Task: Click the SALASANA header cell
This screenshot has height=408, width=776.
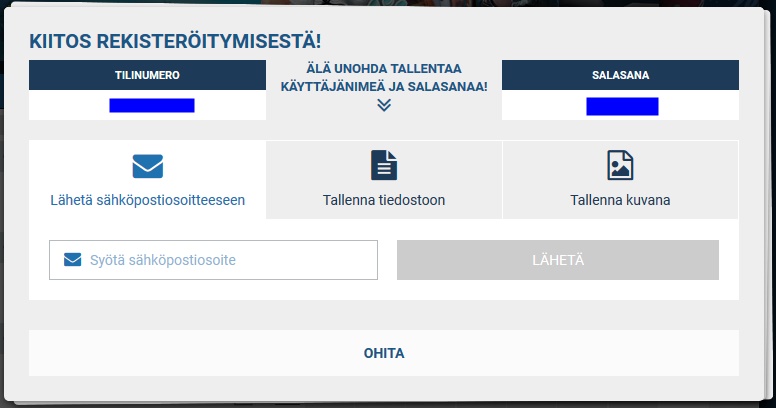Action: coord(620,75)
